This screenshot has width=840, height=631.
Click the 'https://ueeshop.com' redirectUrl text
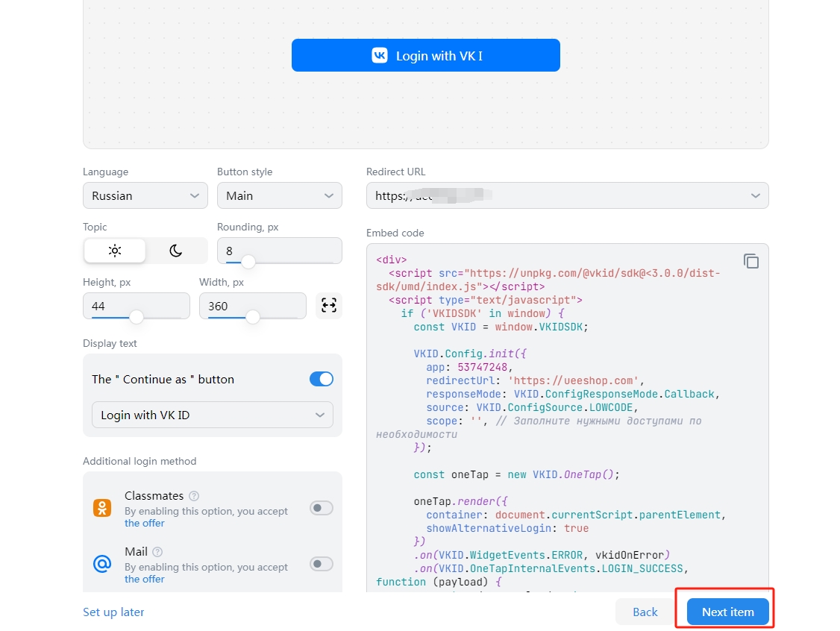pyautogui.click(x=573, y=380)
